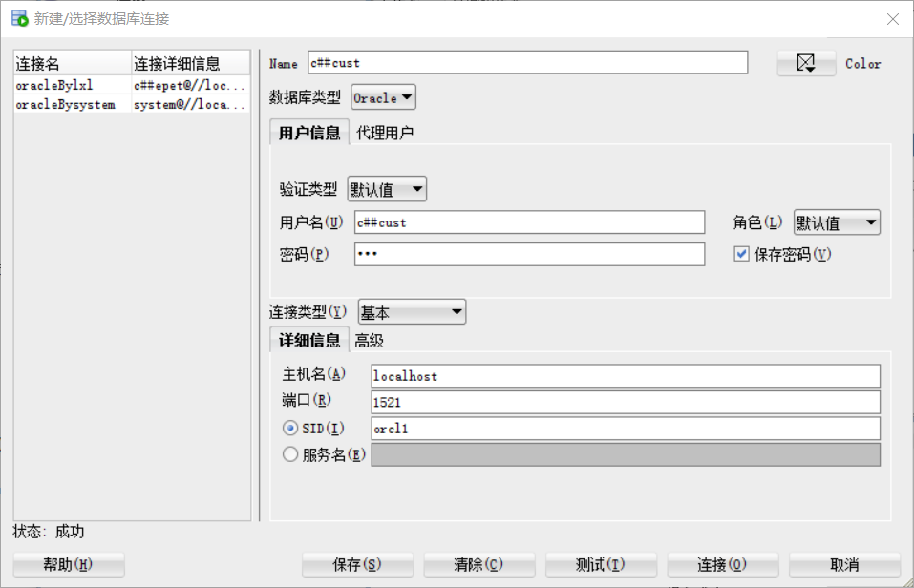Click the SID orcl1 field
The height and width of the screenshot is (588, 914).
(626, 429)
